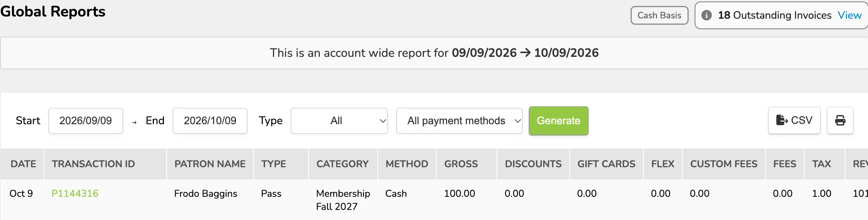
Task: Click the FLEX column header
Action: click(663, 164)
